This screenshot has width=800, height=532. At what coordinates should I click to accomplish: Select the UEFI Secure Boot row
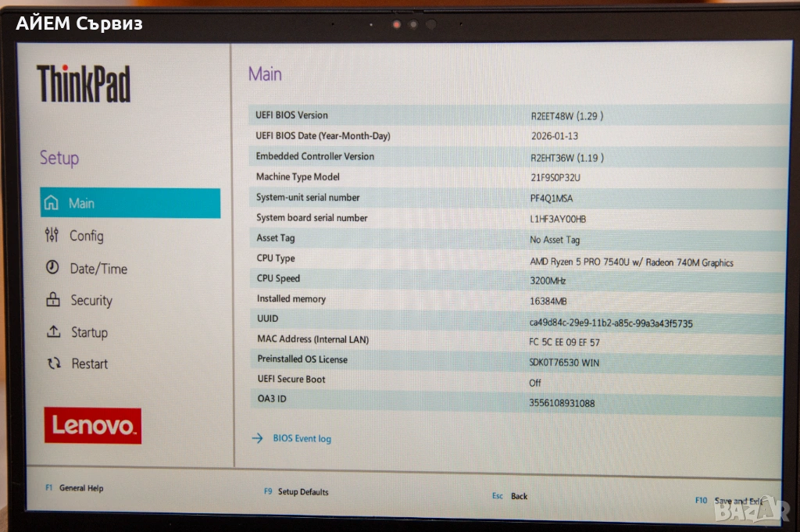click(x=516, y=381)
